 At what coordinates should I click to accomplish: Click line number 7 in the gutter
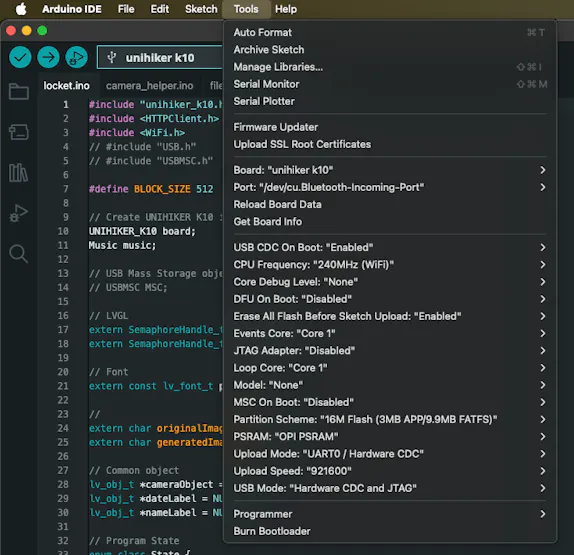pyautogui.click(x=66, y=189)
